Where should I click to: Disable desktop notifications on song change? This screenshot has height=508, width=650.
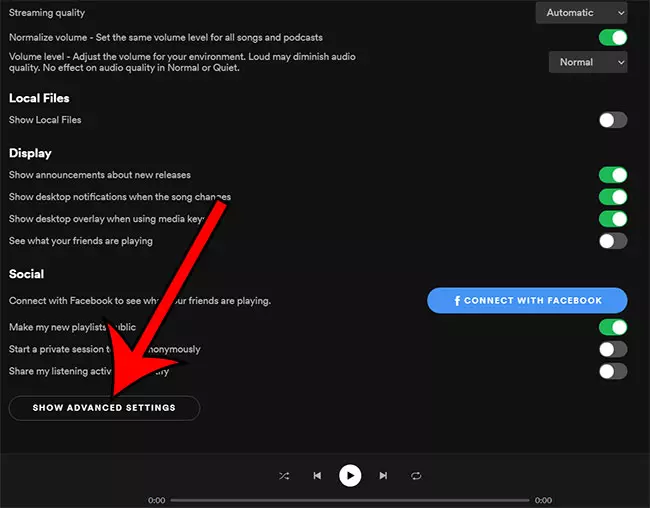coord(612,197)
